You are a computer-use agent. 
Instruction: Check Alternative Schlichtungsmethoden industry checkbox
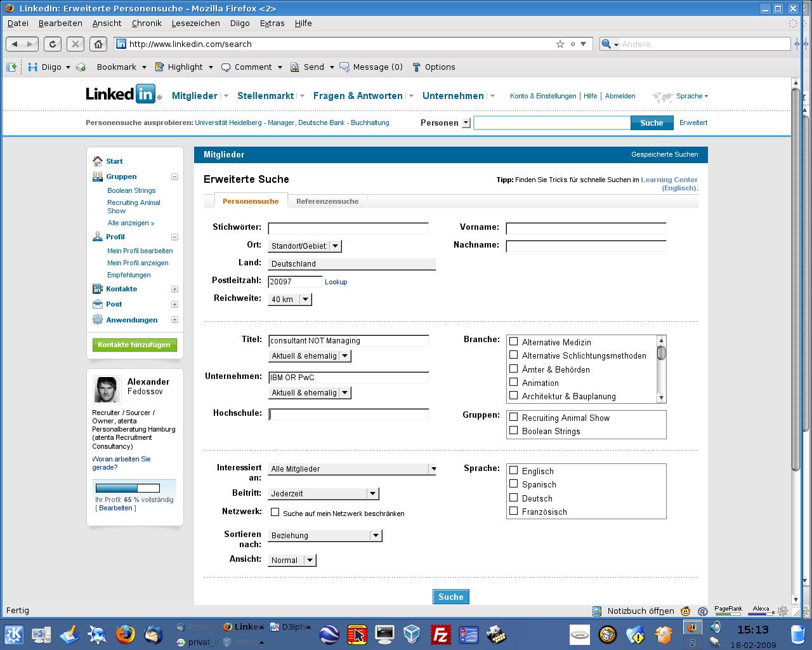pyautogui.click(x=514, y=355)
